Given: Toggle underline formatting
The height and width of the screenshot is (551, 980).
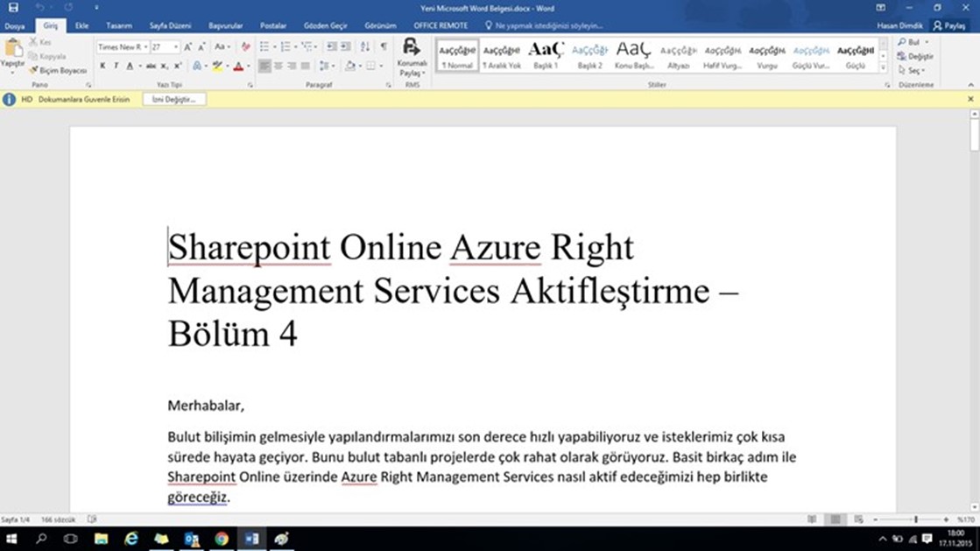Looking at the screenshot, I should pos(130,66).
